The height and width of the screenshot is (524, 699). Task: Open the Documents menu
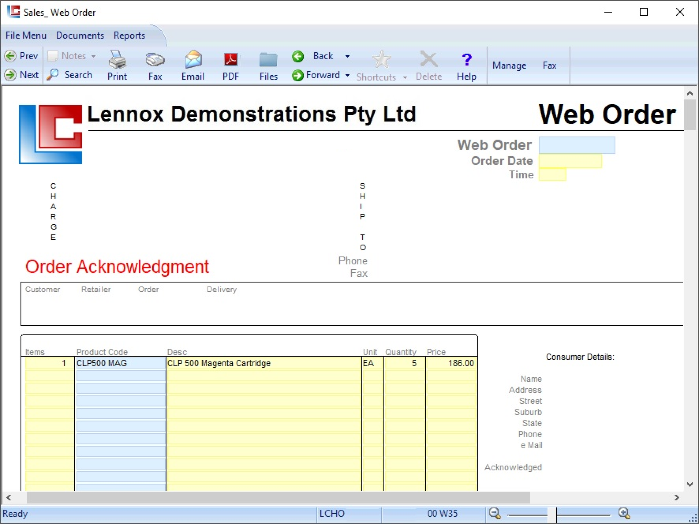(80, 35)
